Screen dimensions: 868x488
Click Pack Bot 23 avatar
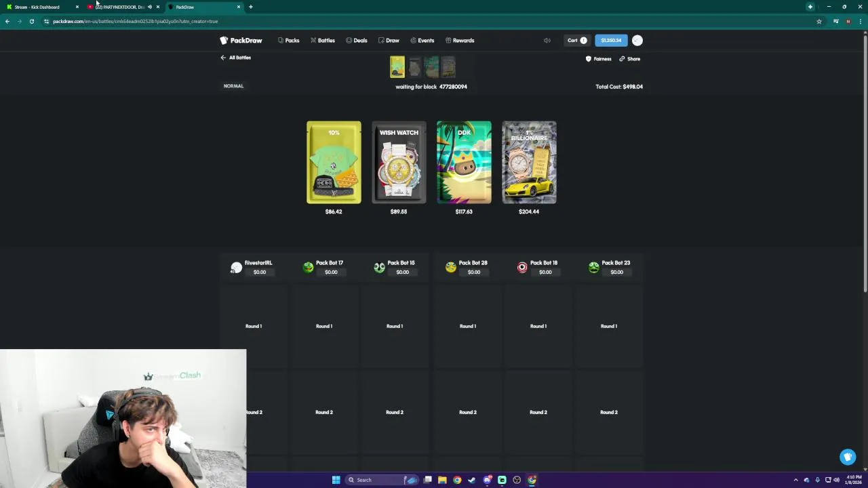[593, 268]
